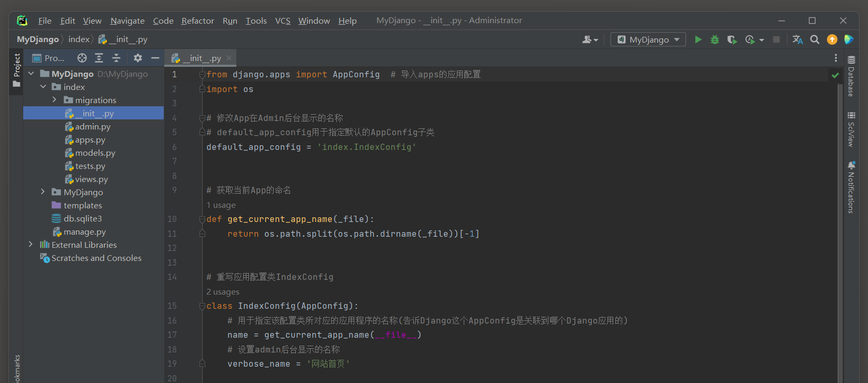Image resolution: width=868 pixels, height=383 pixels.
Task: Collapse the MyDjango root folder
Action: [x=31, y=74]
